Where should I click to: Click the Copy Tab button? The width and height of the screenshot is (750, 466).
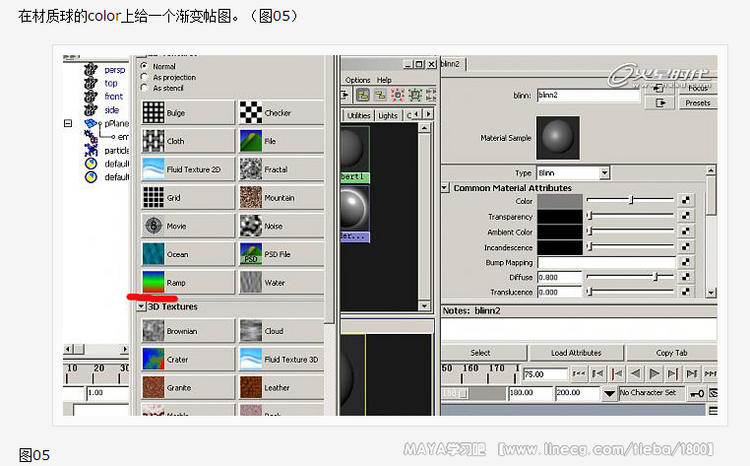click(x=672, y=353)
